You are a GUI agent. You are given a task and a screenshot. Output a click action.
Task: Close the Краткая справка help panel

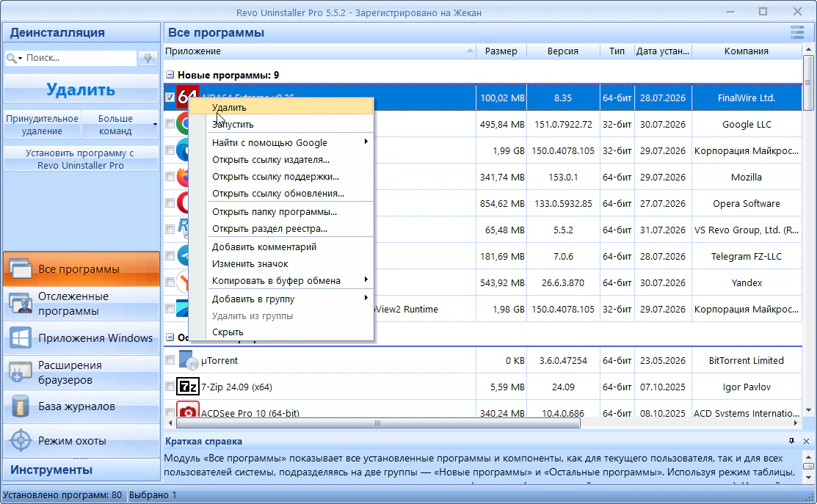806,441
